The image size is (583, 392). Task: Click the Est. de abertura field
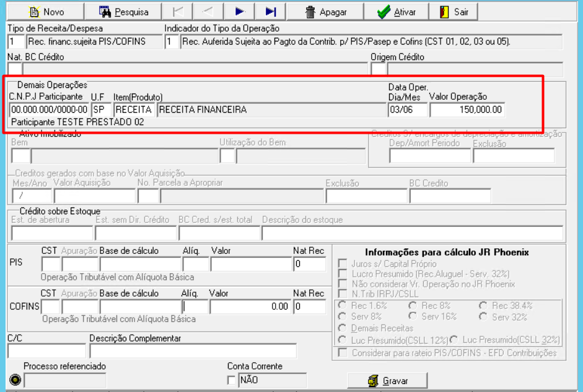pos(52,233)
